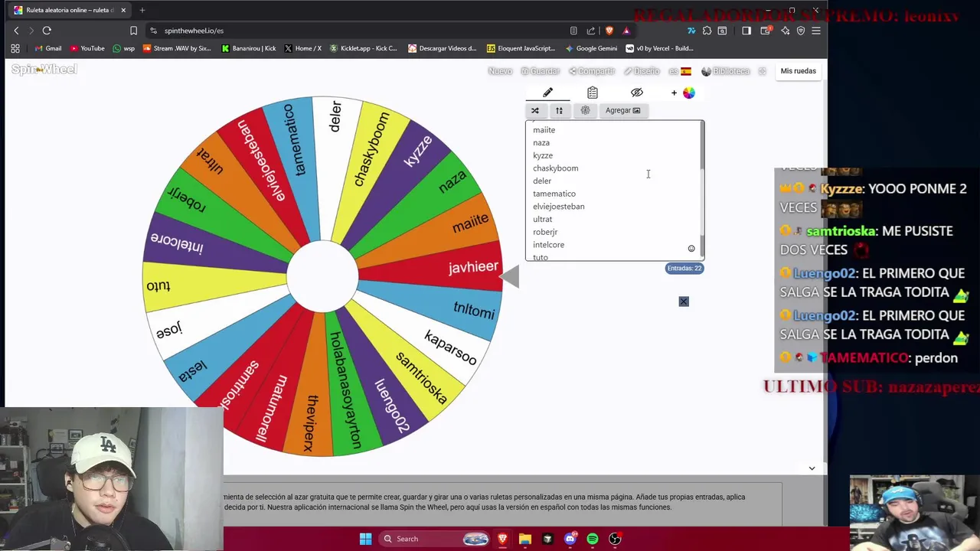Open a new browser tab

(142, 10)
